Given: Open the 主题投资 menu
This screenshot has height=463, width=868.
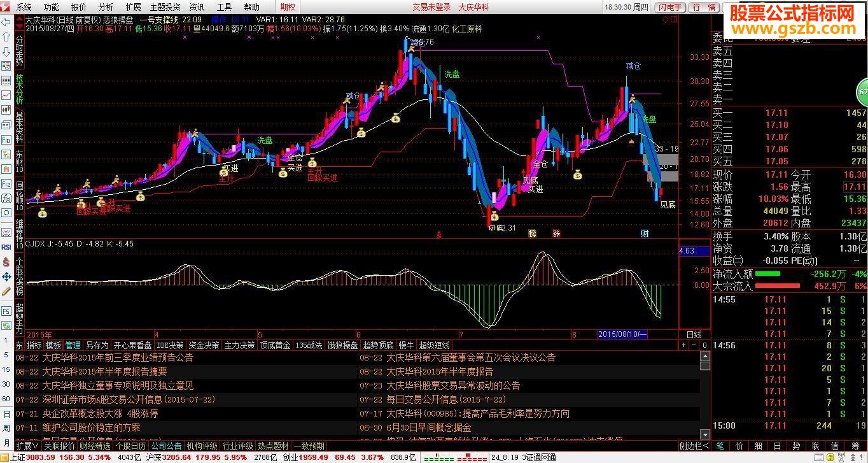Looking at the screenshot, I should 165,7.
